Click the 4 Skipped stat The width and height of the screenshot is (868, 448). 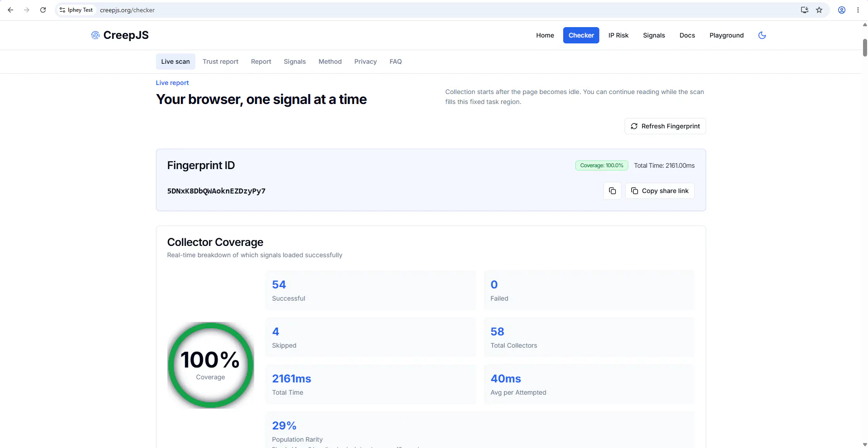(370, 337)
